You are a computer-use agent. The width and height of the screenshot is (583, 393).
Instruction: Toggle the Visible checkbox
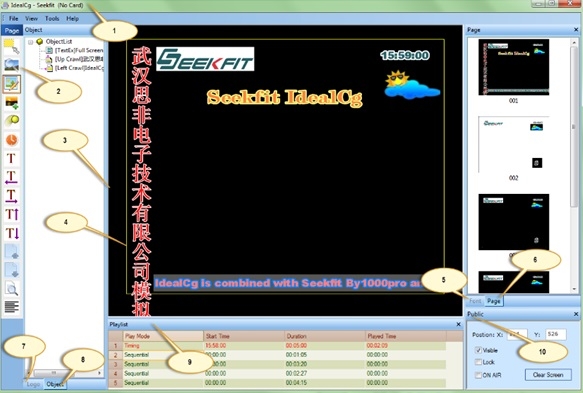(x=479, y=350)
